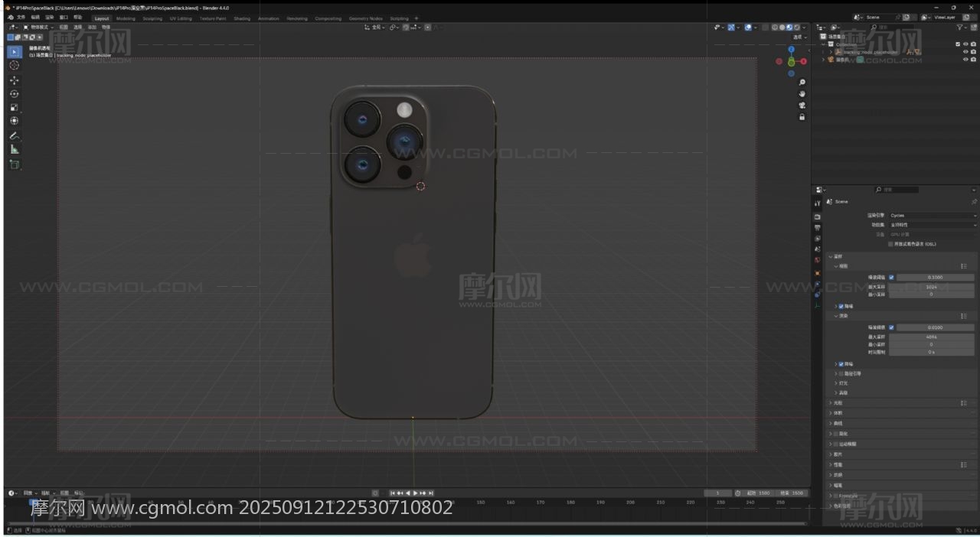The width and height of the screenshot is (980, 537).
Task: Open the object mode dropdown
Action: [39, 28]
